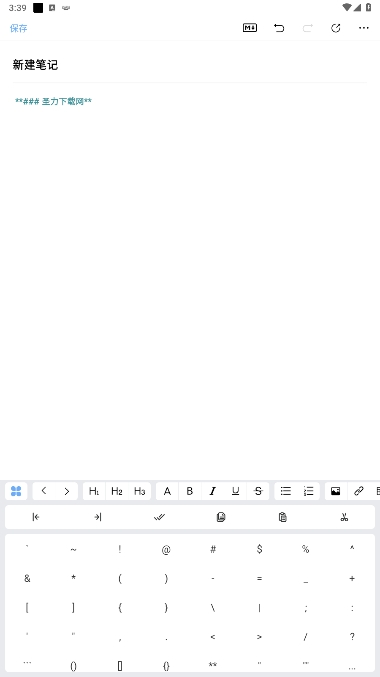Insert the right square bracket ]

click(x=73, y=607)
